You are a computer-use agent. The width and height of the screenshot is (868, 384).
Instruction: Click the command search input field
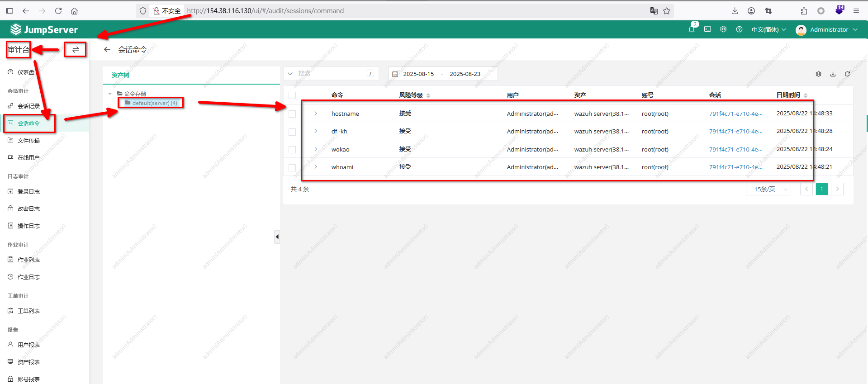click(x=332, y=74)
